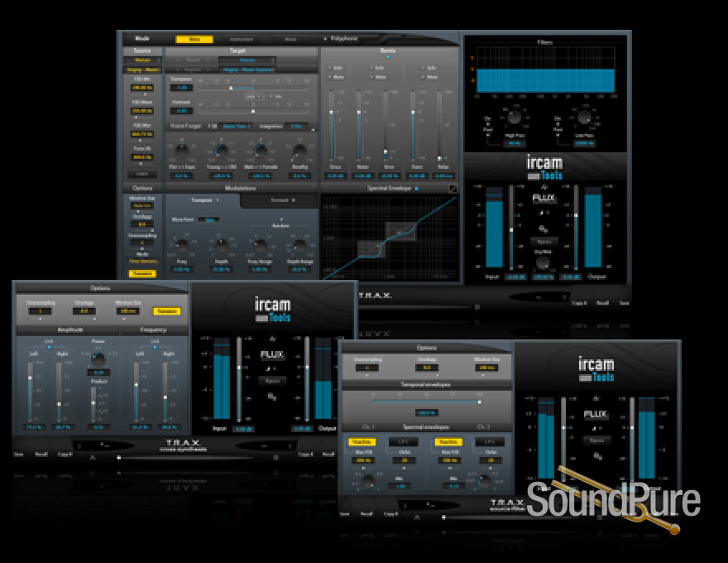Image resolution: width=728 pixels, height=563 pixels.
Task: Open Oversampling dropdown in Source Filter Options
Action: pos(366,368)
